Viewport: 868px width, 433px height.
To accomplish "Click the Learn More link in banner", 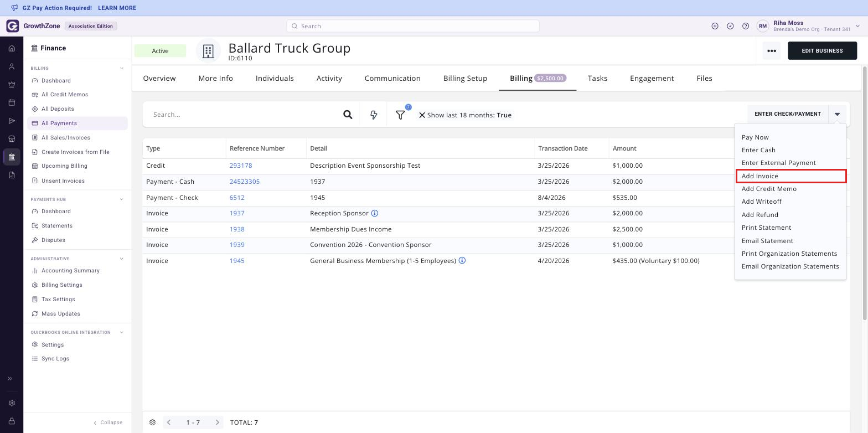I will [x=117, y=8].
